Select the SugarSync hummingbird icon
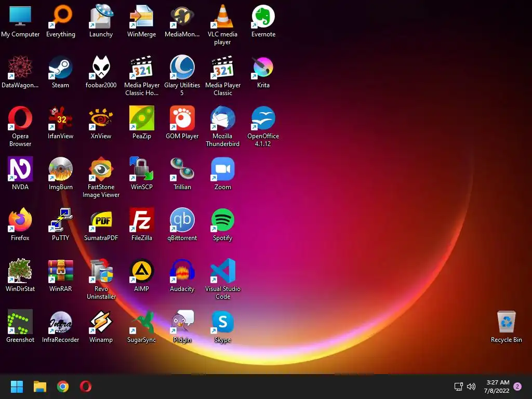 [141, 322]
